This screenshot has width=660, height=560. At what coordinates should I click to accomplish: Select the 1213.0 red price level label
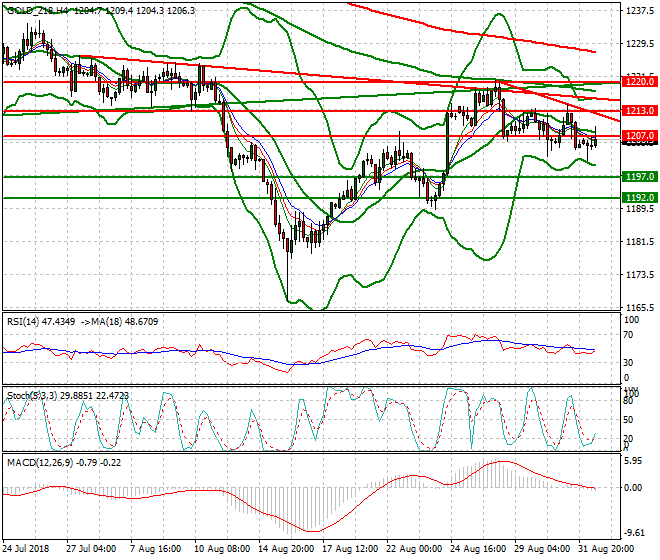click(638, 111)
